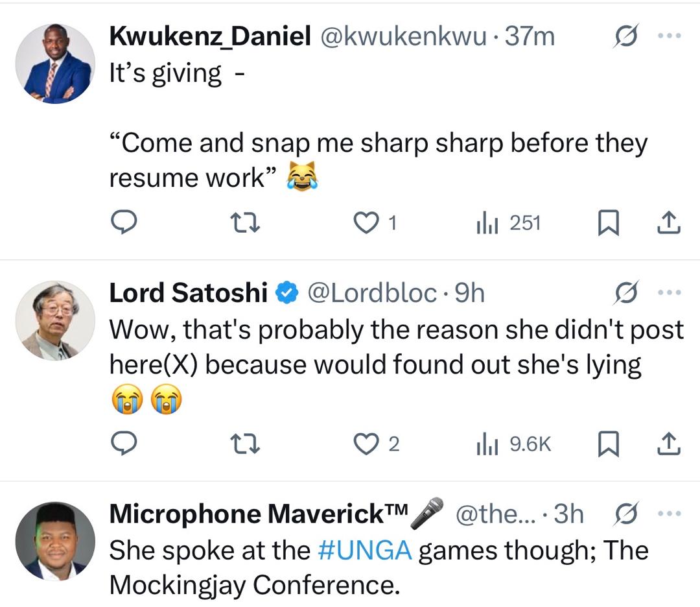Repost Kwukenz_Daniel's tweet

[246, 223]
